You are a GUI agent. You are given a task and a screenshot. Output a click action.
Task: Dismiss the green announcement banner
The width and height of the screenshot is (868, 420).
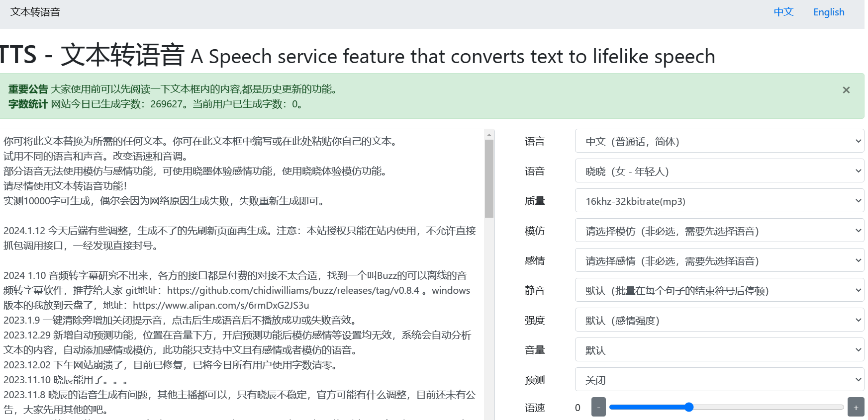tap(846, 90)
